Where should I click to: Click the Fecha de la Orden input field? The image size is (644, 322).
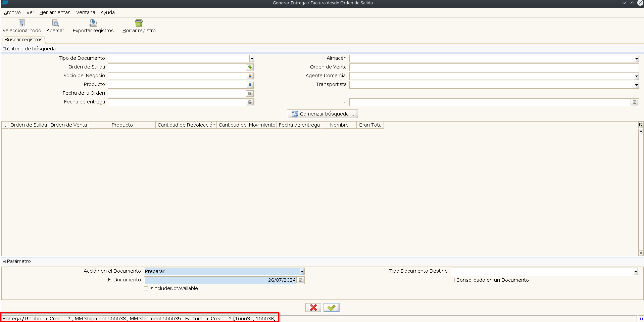[x=177, y=93]
